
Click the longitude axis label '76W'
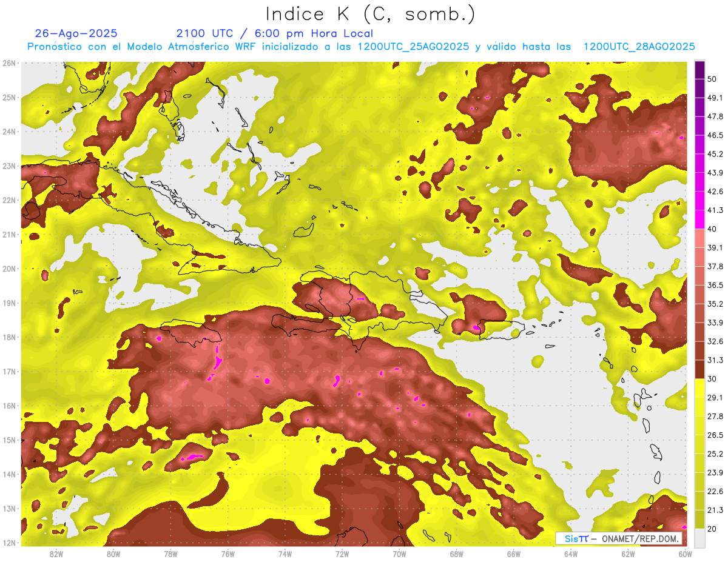click(x=228, y=554)
